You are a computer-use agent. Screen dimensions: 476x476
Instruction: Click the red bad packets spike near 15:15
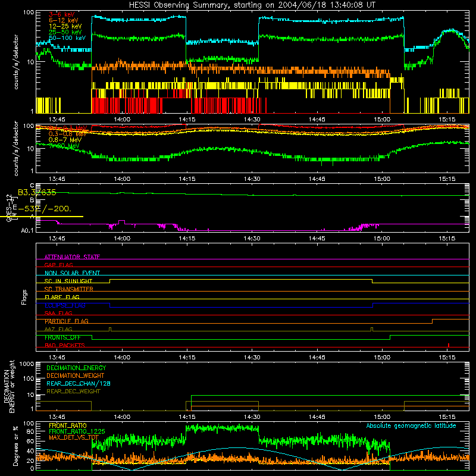coord(449,345)
